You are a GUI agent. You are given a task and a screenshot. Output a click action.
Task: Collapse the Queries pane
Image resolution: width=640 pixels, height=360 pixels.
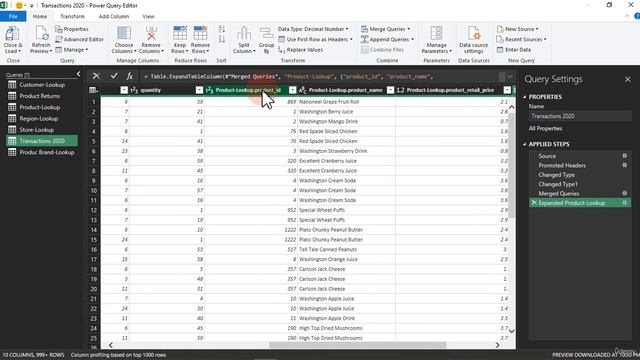[x=78, y=74]
